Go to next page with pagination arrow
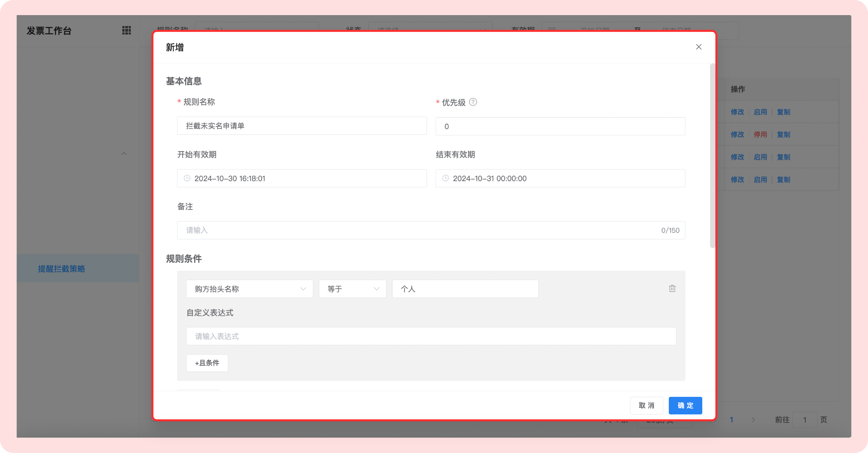Viewport: 868px width, 453px height. [x=753, y=420]
